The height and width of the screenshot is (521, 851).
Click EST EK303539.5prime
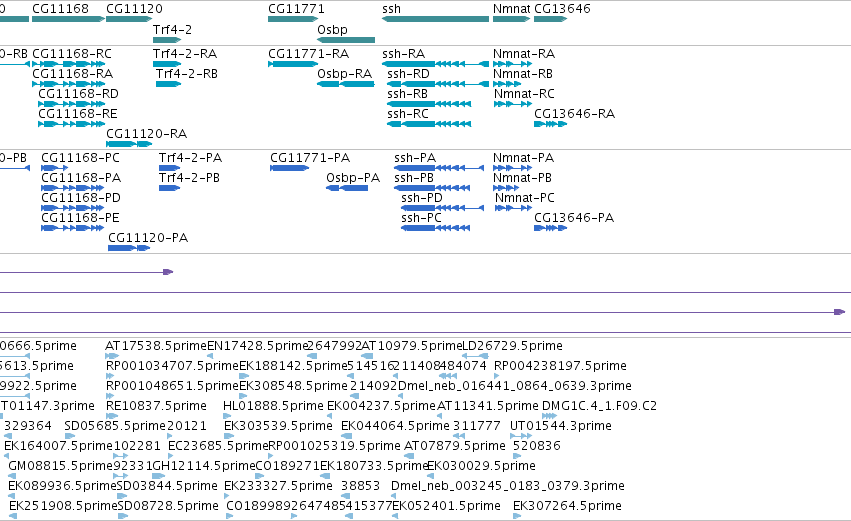point(278,425)
